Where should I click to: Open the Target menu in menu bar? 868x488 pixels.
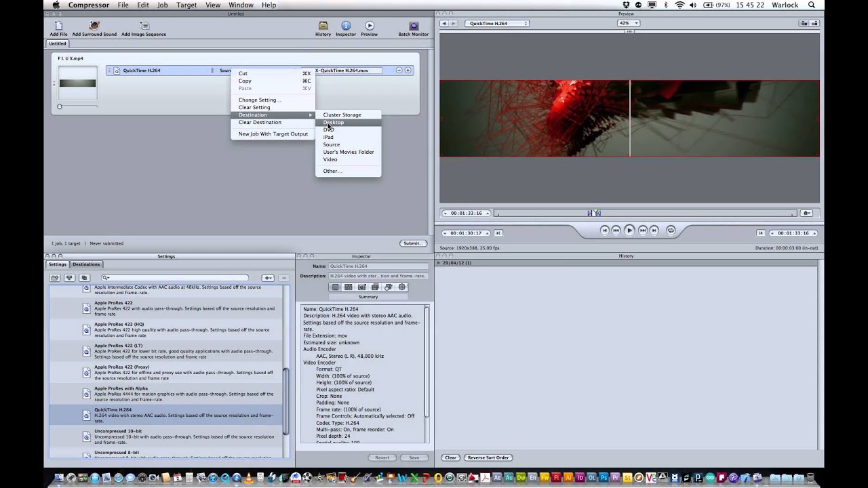tap(186, 5)
